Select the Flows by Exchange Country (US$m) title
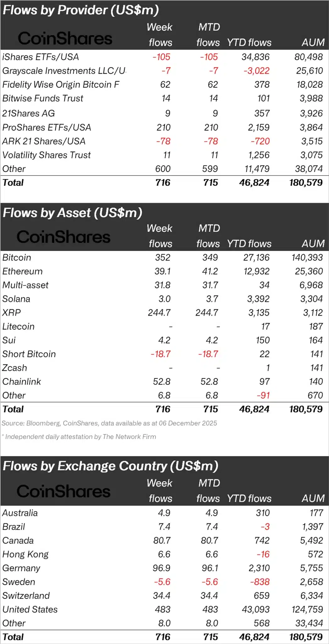329x644 pixels. coord(110,466)
